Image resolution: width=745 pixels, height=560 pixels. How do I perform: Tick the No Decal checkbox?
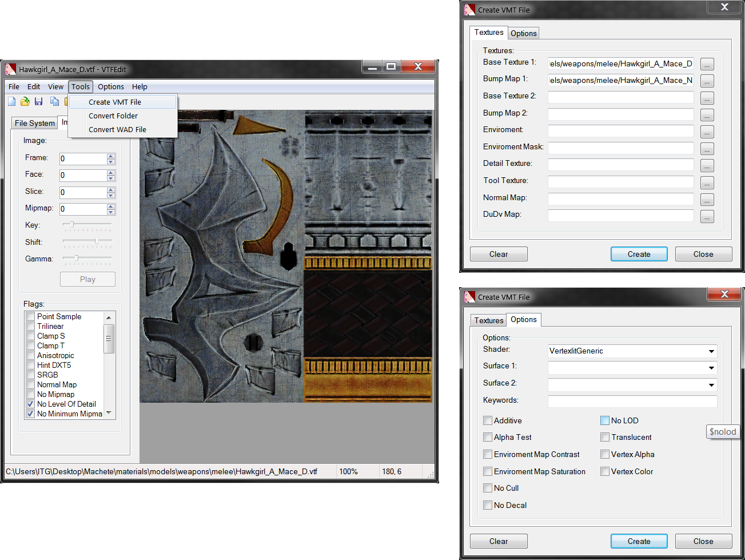coord(488,505)
